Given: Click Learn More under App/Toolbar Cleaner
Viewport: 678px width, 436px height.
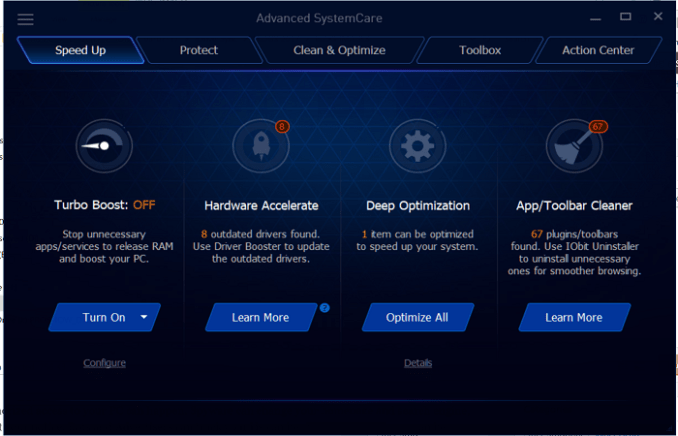Looking at the screenshot, I should [574, 317].
